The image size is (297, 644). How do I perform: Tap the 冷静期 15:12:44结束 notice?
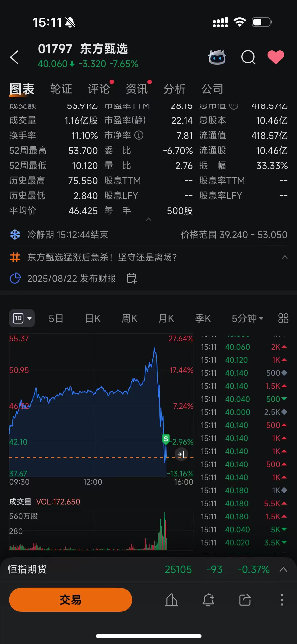pyautogui.click(x=68, y=235)
